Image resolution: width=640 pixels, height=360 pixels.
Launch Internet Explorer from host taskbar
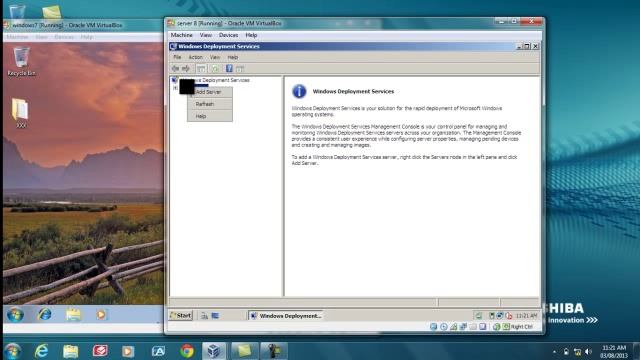(41, 351)
